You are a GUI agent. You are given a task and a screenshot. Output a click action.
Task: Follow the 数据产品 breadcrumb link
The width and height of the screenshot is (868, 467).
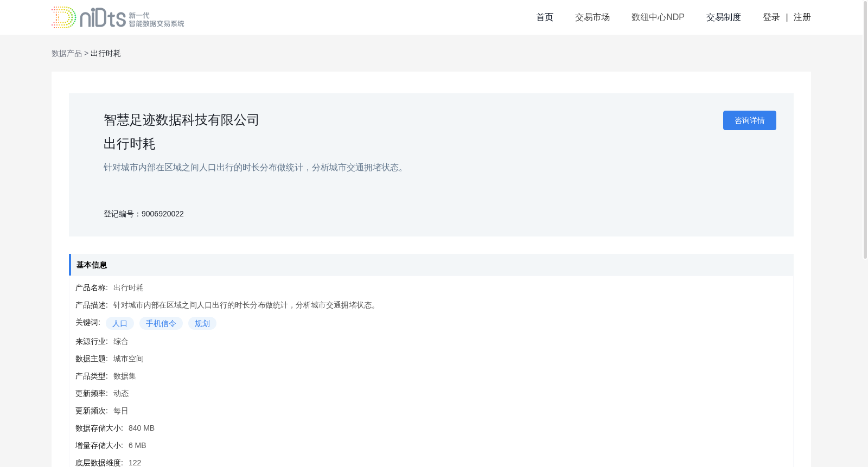click(67, 53)
